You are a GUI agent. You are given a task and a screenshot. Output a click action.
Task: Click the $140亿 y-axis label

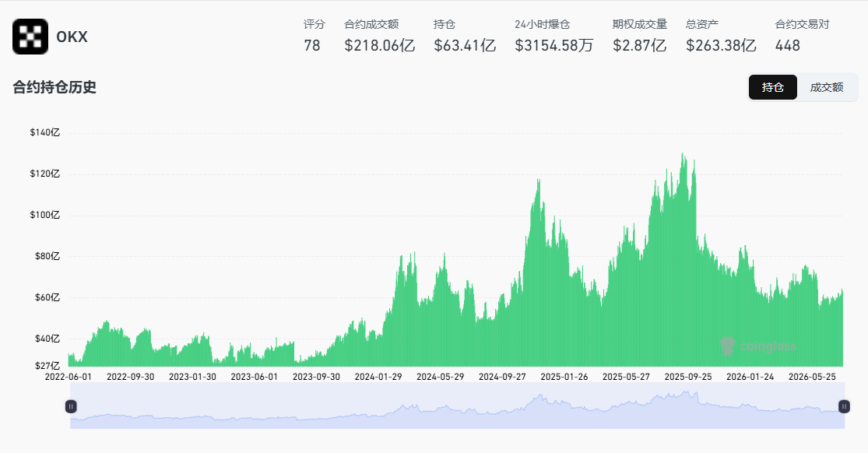pos(45,132)
